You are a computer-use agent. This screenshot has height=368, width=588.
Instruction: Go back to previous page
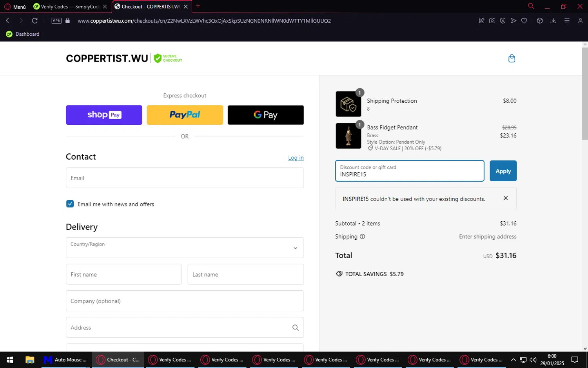click(8, 21)
